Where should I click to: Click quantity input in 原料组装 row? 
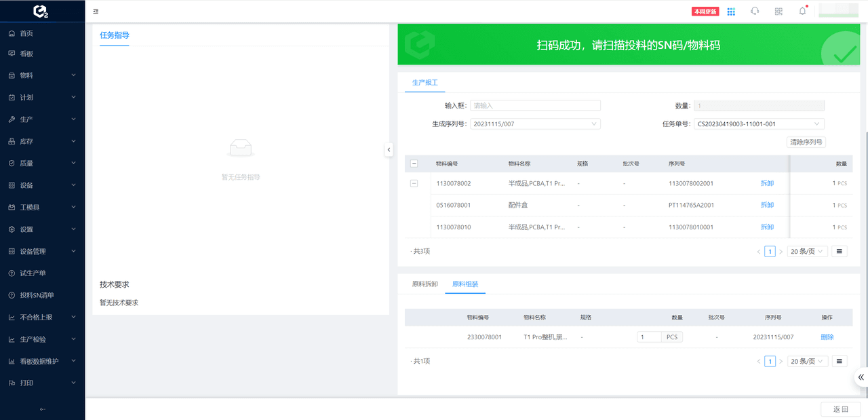pos(649,337)
